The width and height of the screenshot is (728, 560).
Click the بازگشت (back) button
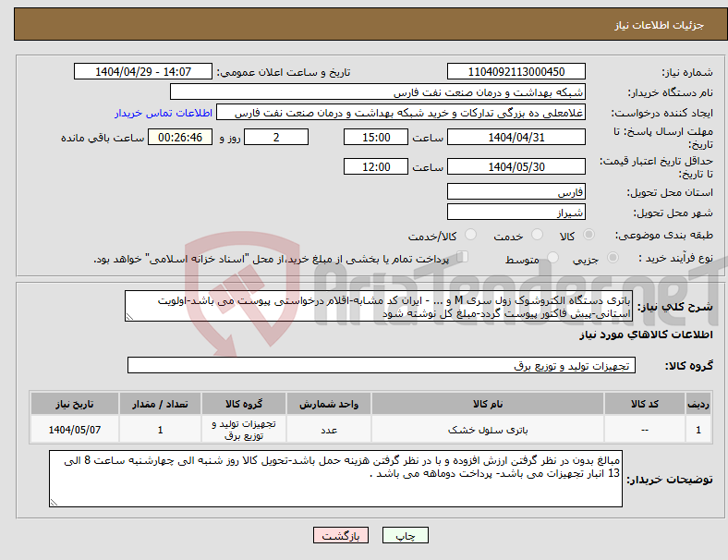341,535
